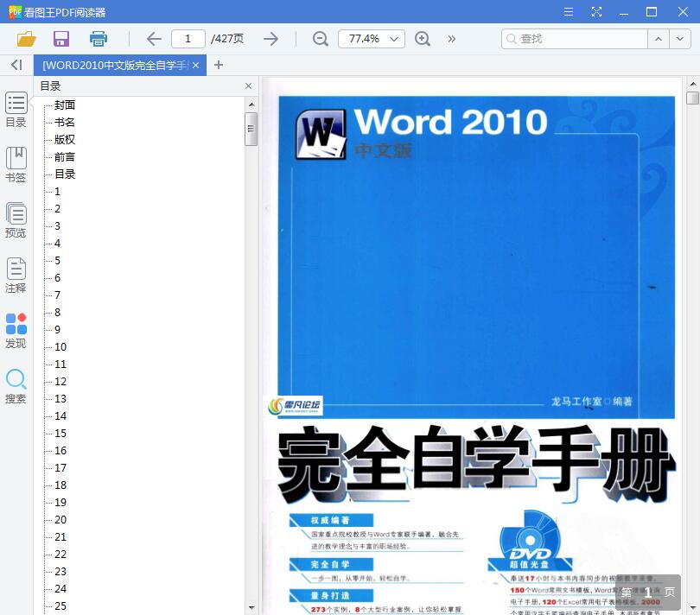
Task: Collapse the left sidebar
Action: tap(16, 65)
